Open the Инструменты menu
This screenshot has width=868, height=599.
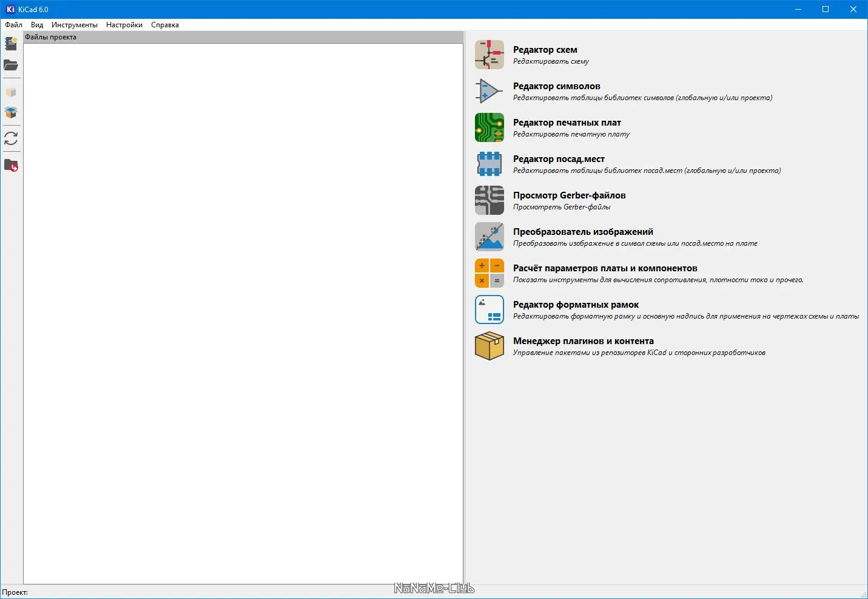[x=75, y=25]
